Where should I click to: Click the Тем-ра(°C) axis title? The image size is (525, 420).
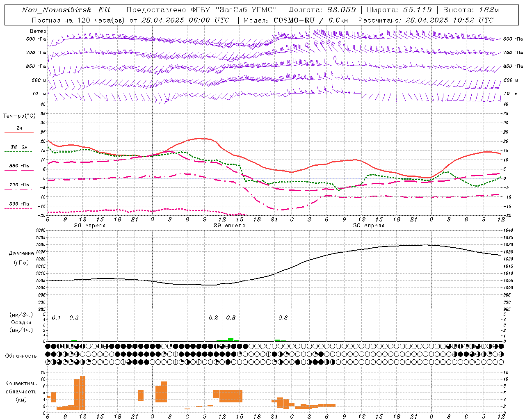click(19, 116)
